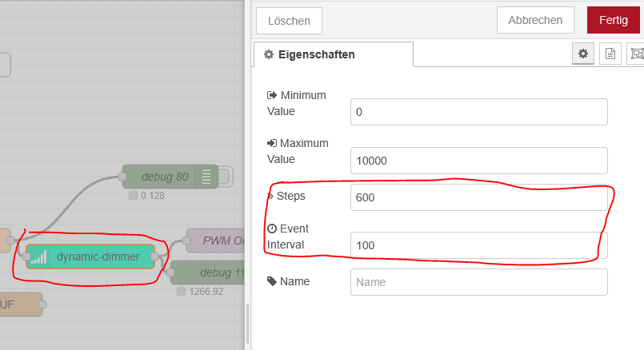Screen dimensions: 644x350
Task: Focus the Event Interval input field
Action: 478,245
